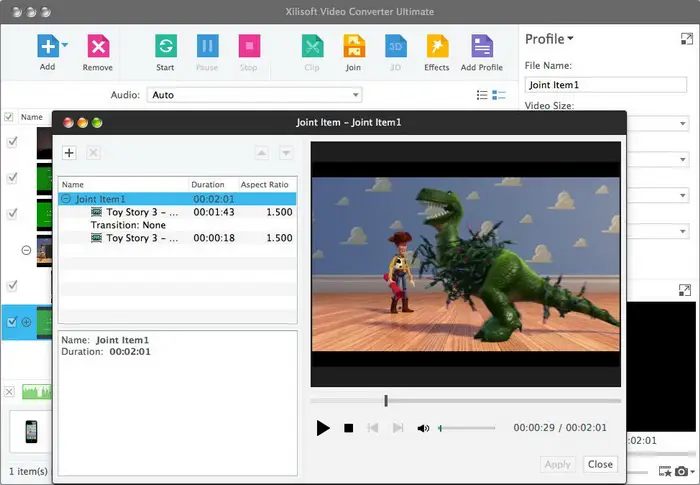Select the iPhone device profile thumbnail
The width and height of the screenshot is (700, 485).
pyautogui.click(x=31, y=431)
